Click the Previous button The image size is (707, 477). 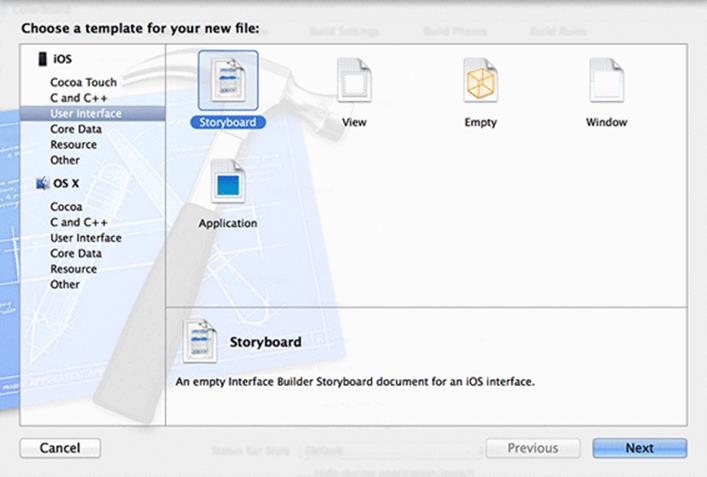pyautogui.click(x=533, y=448)
